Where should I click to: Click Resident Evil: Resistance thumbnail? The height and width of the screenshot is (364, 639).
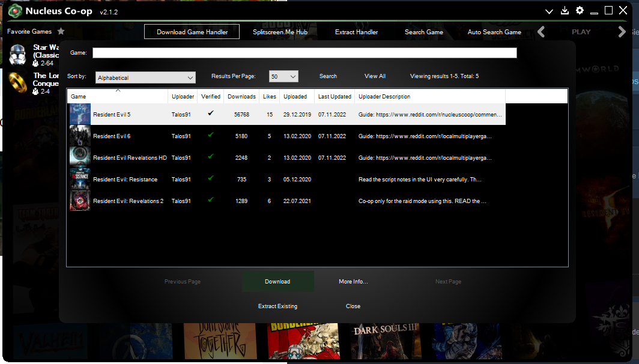(x=80, y=179)
